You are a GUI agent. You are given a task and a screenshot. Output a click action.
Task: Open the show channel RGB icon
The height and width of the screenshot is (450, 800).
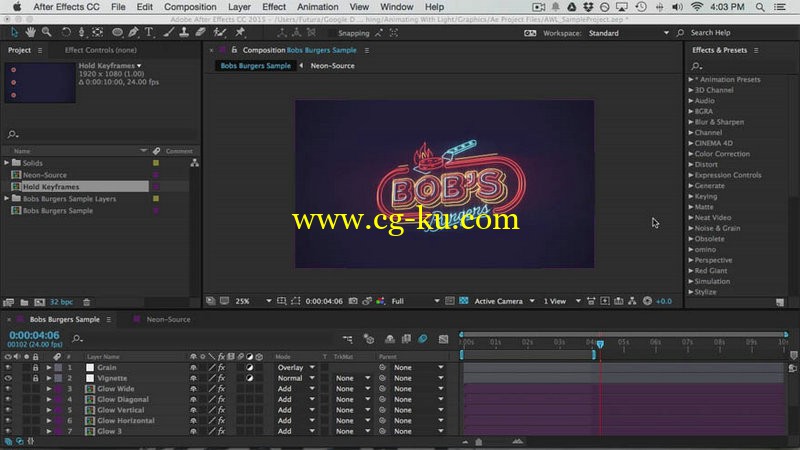380,301
